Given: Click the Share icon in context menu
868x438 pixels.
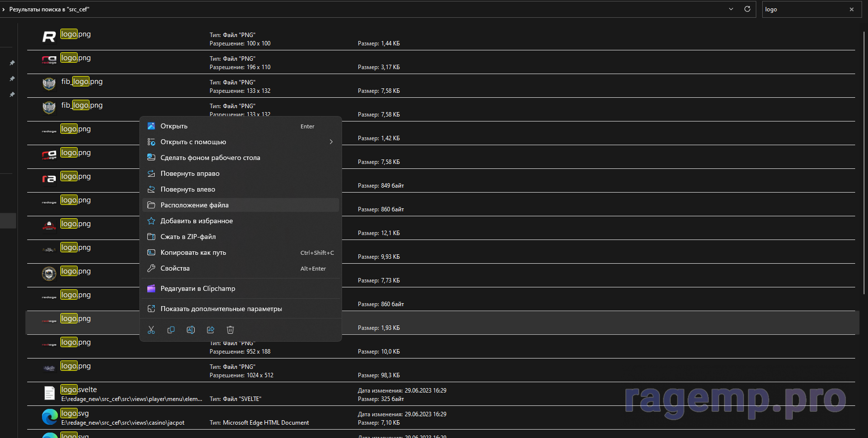Looking at the screenshot, I should [x=211, y=330].
